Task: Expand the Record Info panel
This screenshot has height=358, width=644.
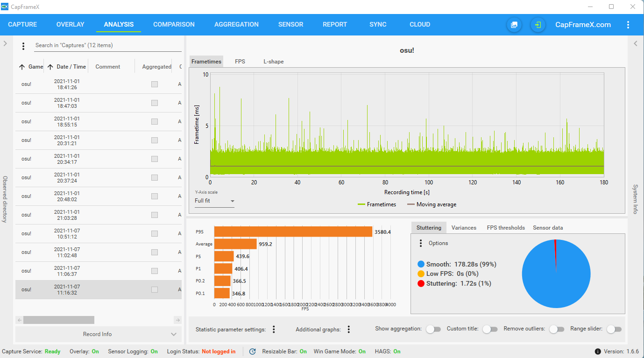Action: pyautogui.click(x=99, y=334)
